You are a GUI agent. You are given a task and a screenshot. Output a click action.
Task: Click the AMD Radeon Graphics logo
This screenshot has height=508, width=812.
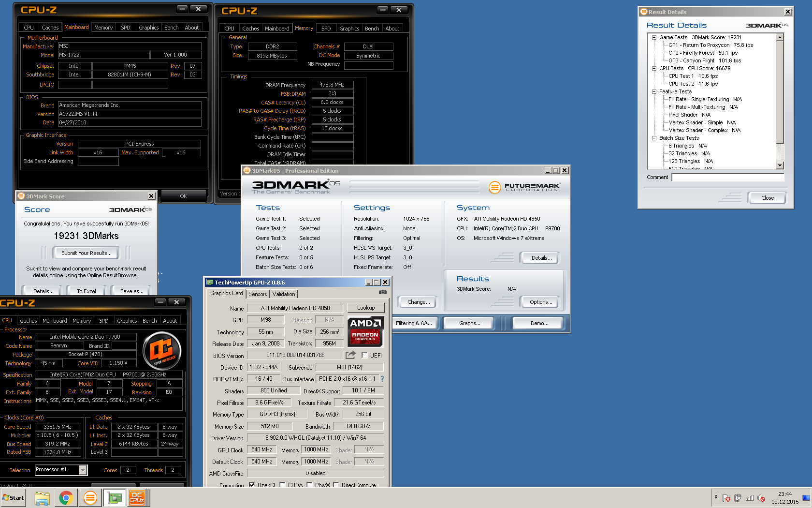[x=365, y=331]
